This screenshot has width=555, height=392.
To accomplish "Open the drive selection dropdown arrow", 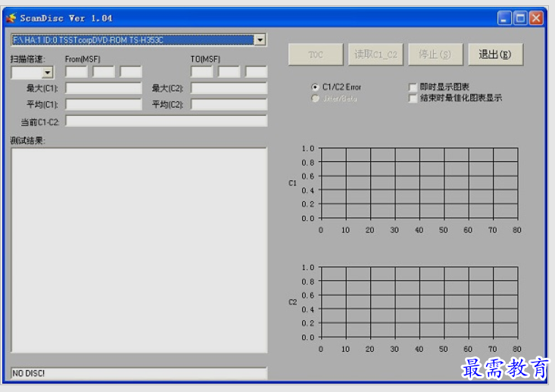I will pyautogui.click(x=260, y=40).
